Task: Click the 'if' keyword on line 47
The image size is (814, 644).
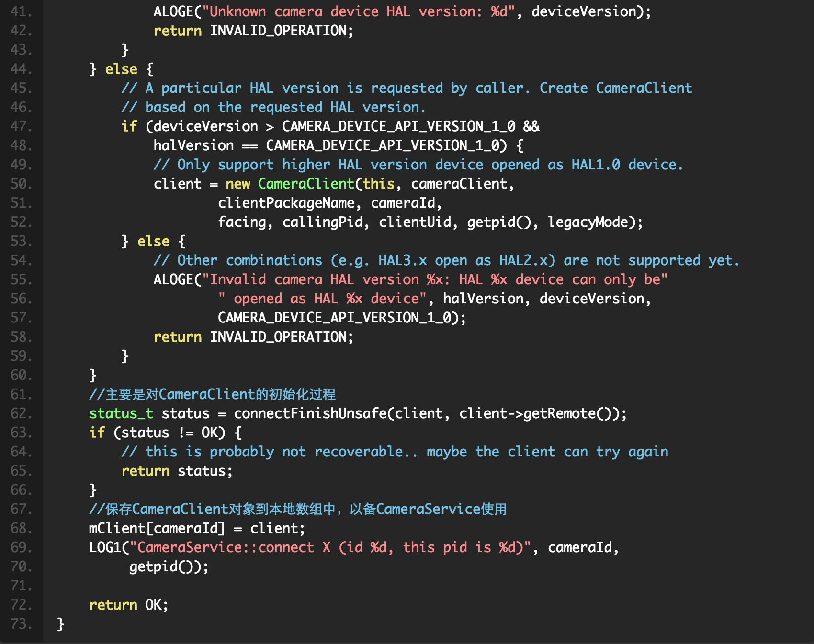Action: coord(129,126)
